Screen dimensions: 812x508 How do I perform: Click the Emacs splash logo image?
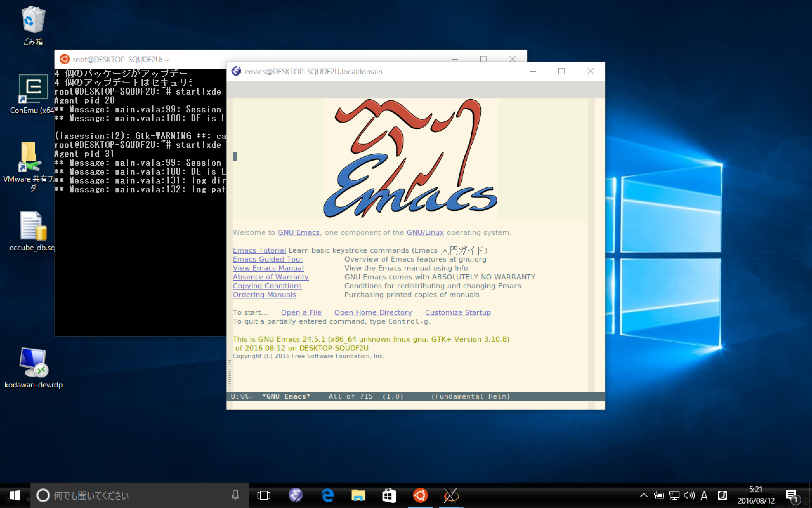(x=410, y=158)
